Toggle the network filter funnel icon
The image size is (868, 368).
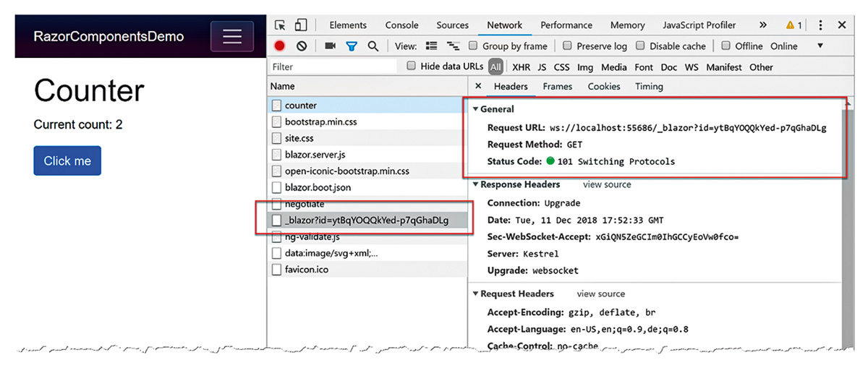pyautogui.click(x=352, y=46)
